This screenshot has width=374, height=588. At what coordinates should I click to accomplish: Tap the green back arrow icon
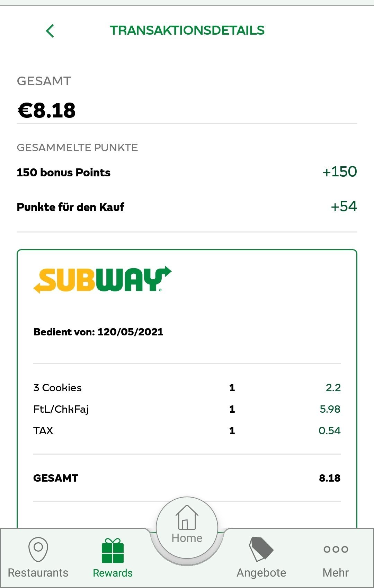coord(50,31)
